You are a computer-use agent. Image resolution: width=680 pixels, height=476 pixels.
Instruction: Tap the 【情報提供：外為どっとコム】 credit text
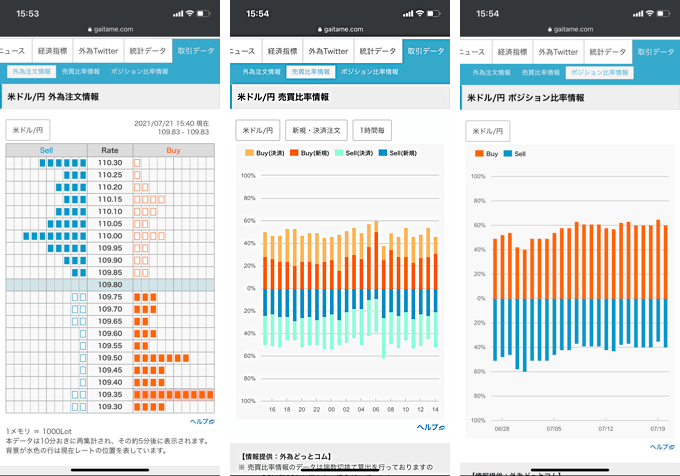pyautogui.click(x=286, y=456)
